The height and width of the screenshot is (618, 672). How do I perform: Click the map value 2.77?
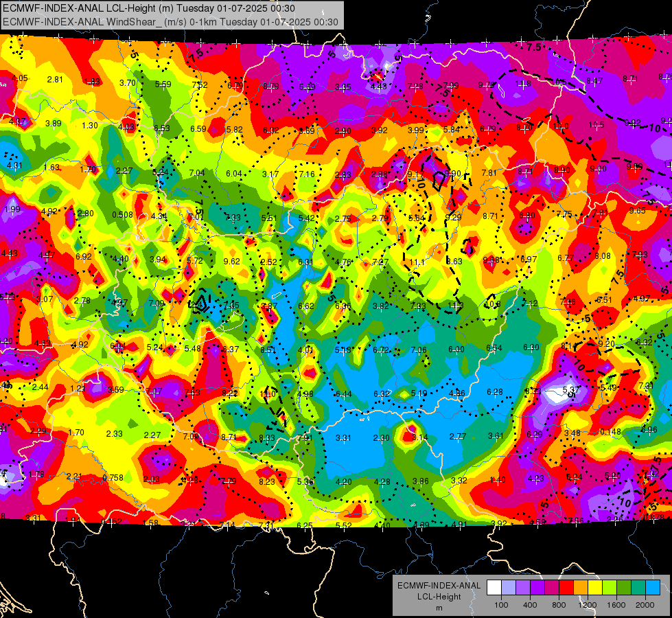coord(458,437)
